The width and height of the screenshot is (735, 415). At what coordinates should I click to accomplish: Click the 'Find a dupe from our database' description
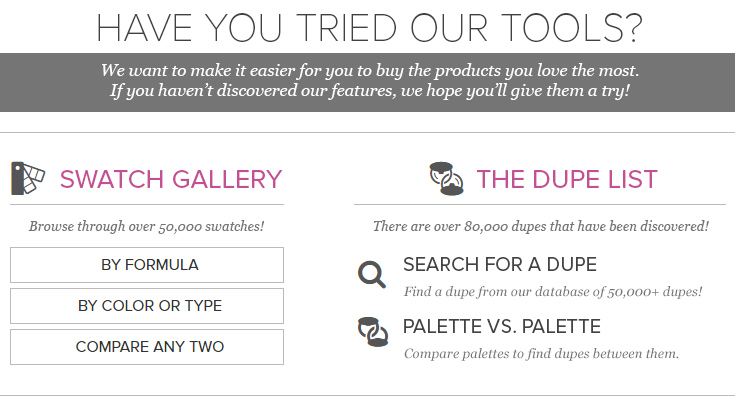click(553, 292)
